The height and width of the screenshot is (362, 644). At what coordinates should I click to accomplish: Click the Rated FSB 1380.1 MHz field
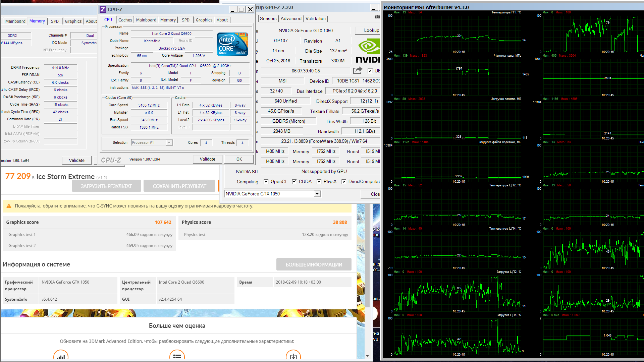pyautogui.click(x=149, y=127)
